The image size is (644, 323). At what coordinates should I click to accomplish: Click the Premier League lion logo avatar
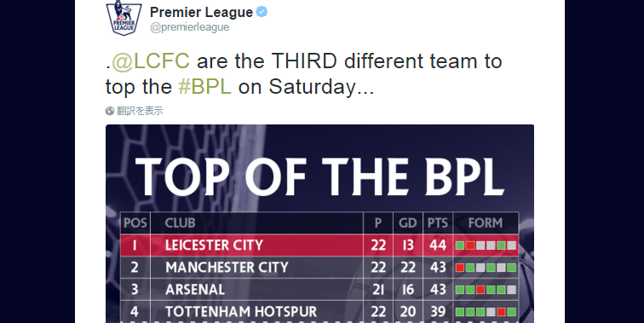tap(124, 18)
